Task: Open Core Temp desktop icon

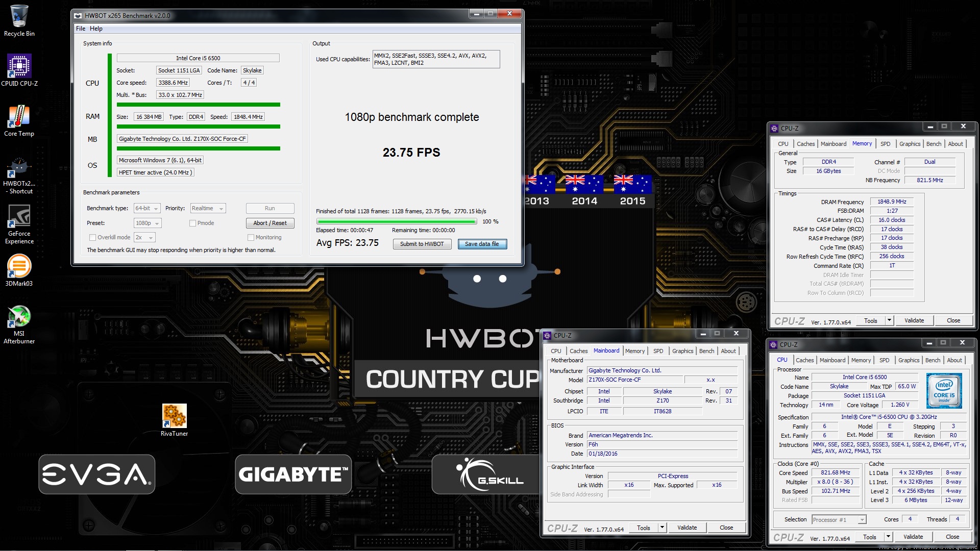Action: click(19, 121)
